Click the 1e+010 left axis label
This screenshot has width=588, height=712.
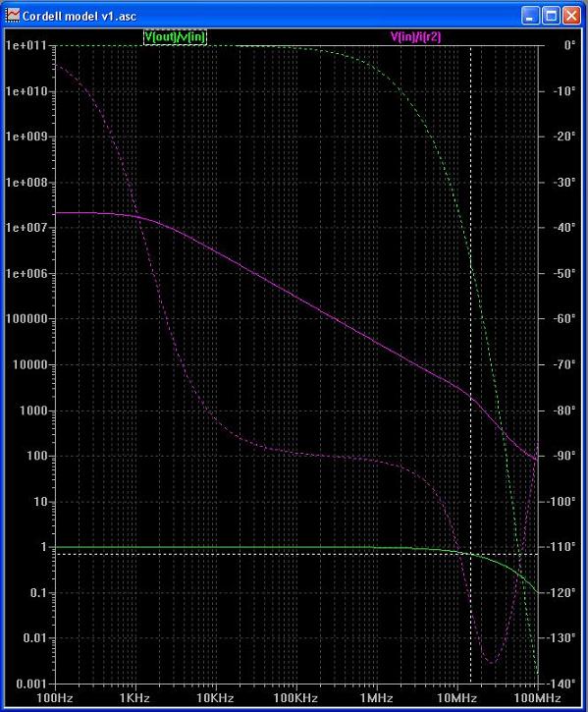pos(27,91)
